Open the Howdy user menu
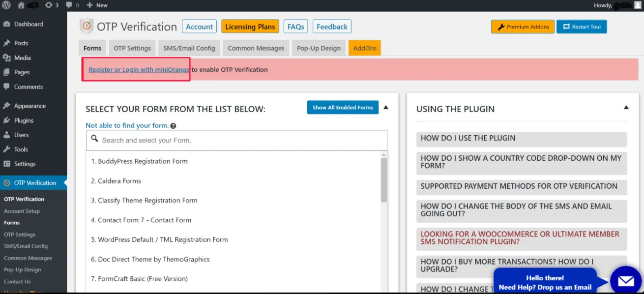644x294 pixels. 617,5
